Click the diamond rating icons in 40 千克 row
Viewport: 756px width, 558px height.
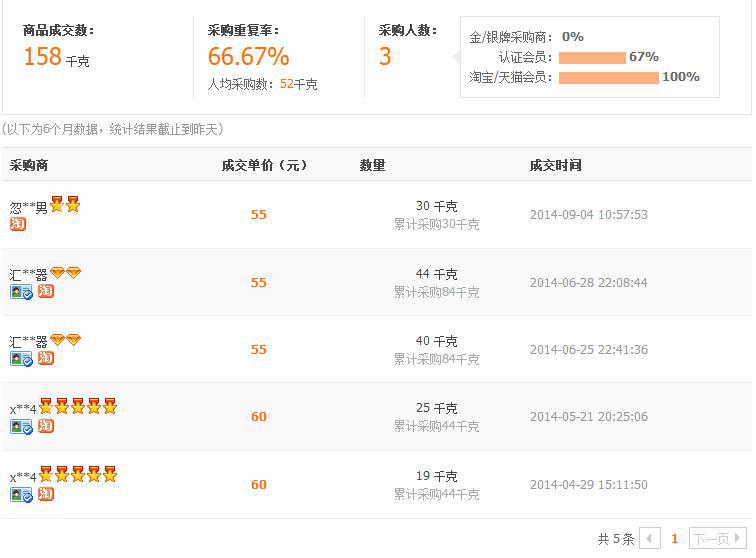click(x=65, y=340)
